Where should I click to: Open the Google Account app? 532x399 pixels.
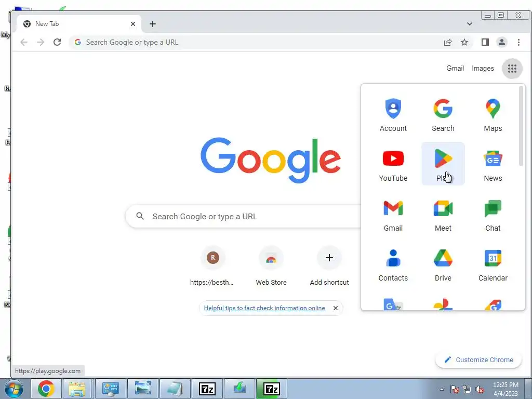click(x=393, y=114)
